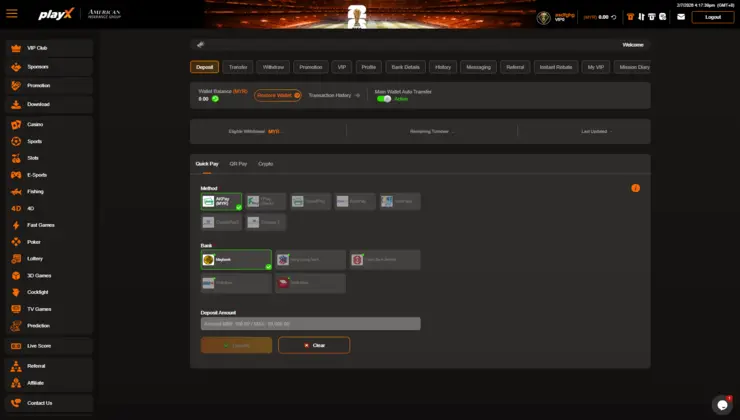Open the Affiliate sidebar icon

point(16,383)
